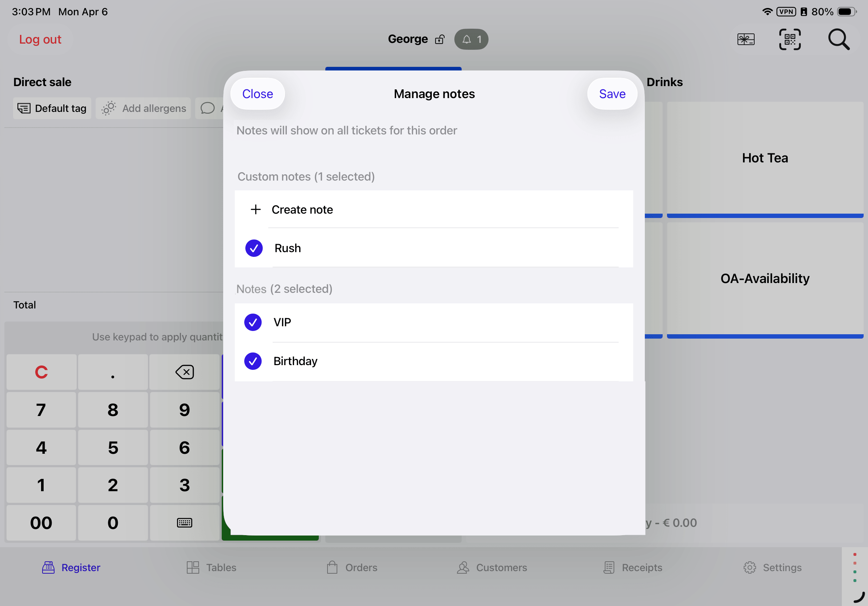
Task: Tap the keyboard icon on the keypad
Action: 185,523
